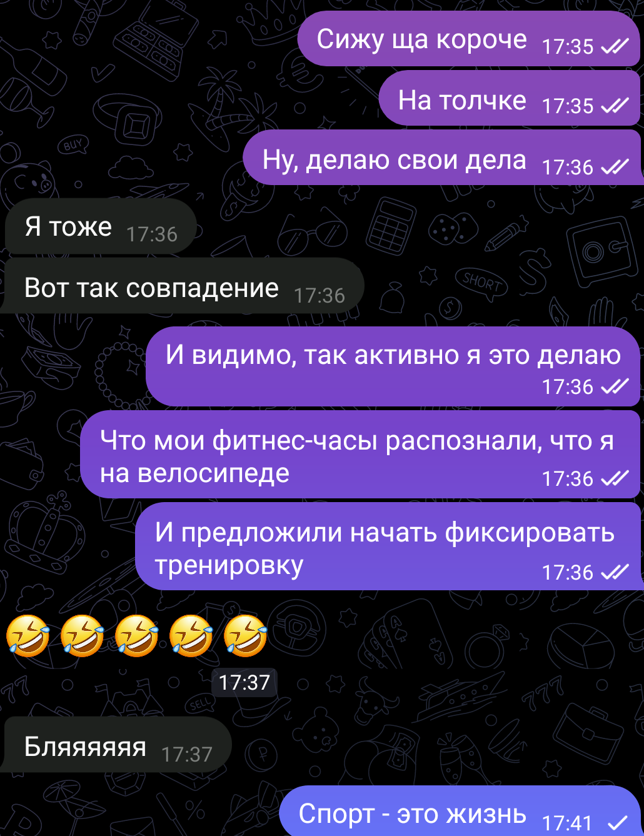Tap the last laughing emoji in the row

click(x=246, y=636)
